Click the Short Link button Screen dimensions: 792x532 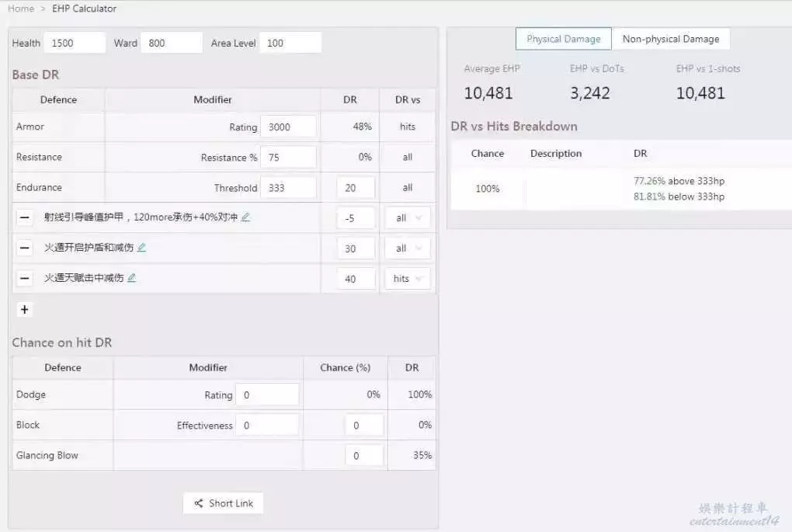(x=224, y=503)
